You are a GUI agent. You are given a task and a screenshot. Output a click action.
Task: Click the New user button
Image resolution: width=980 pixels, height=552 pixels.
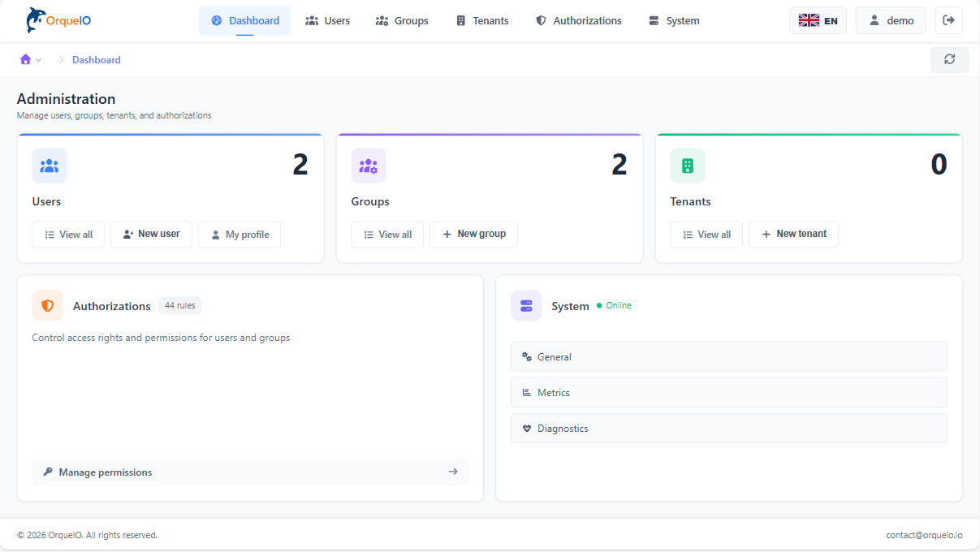pyautogui.click(x=151, y=234)
